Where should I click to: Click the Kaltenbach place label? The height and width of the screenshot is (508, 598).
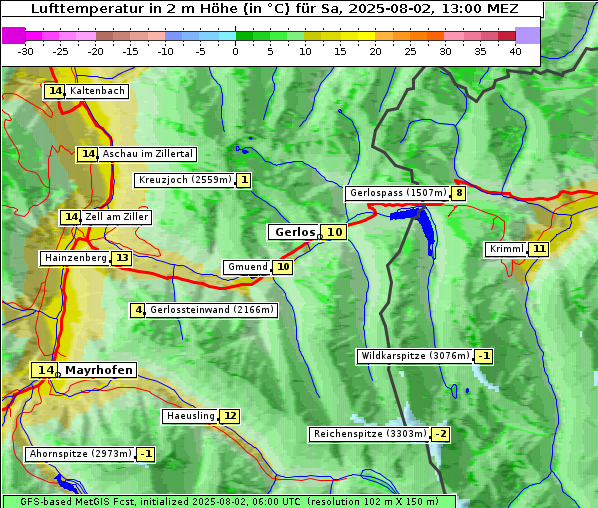click(x=97, y=91)
